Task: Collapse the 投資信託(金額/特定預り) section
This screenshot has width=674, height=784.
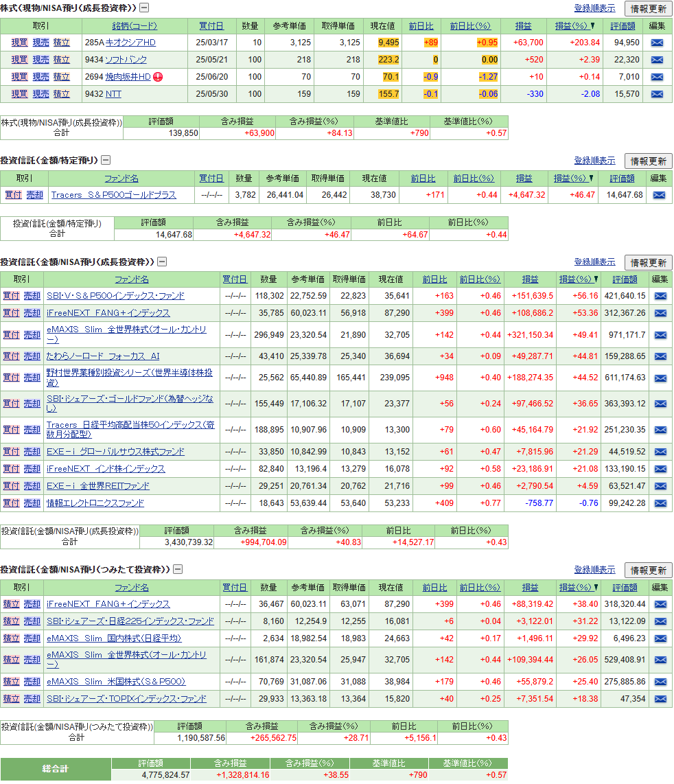Action: (106, 160)
